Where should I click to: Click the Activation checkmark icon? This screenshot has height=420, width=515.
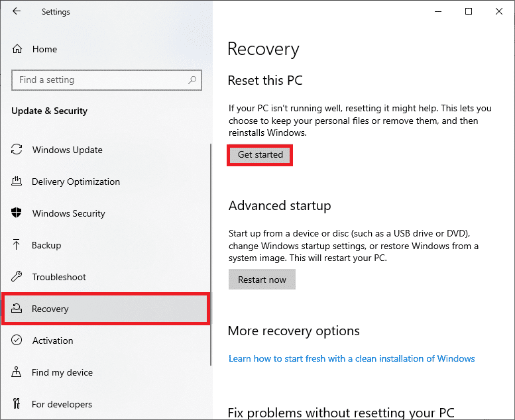(x=17, y=341)
